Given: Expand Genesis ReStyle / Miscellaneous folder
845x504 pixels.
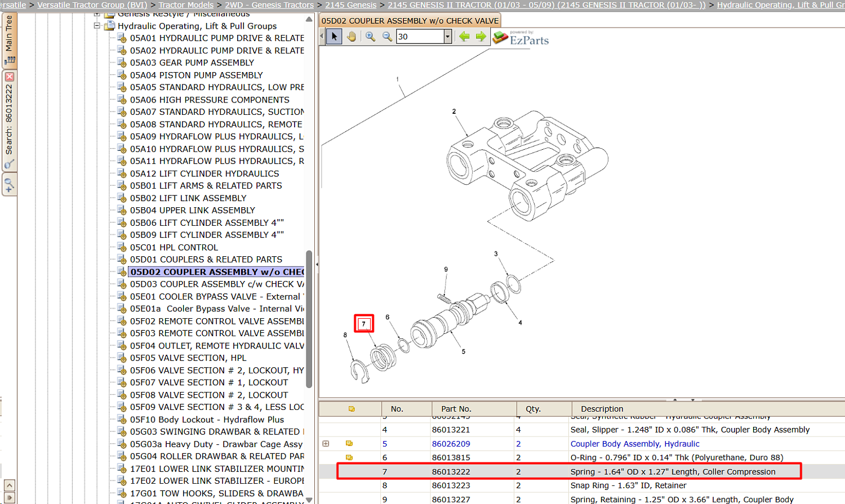Looking at the screenshot, I should coord(97,14).
